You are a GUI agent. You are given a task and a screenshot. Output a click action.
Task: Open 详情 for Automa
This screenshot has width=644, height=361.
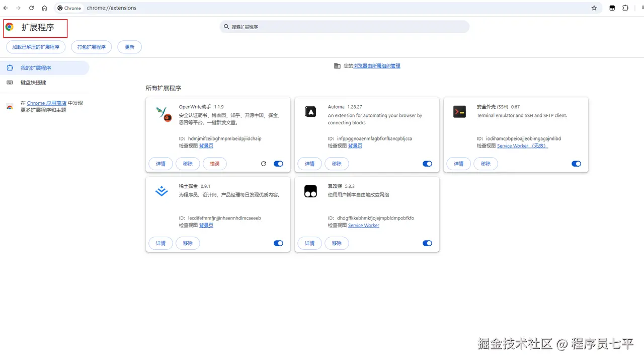pyautogui.click(x=310, y=164)
